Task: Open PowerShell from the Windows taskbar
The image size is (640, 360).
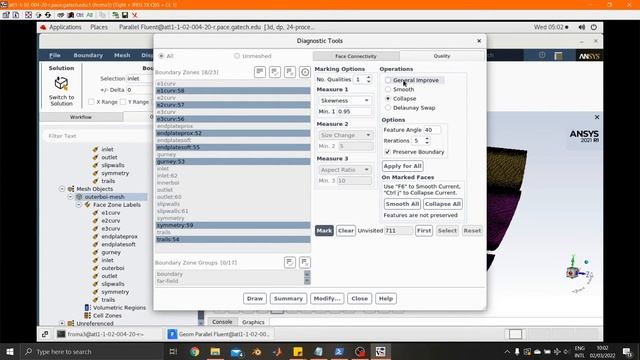Action: point(339,351)
